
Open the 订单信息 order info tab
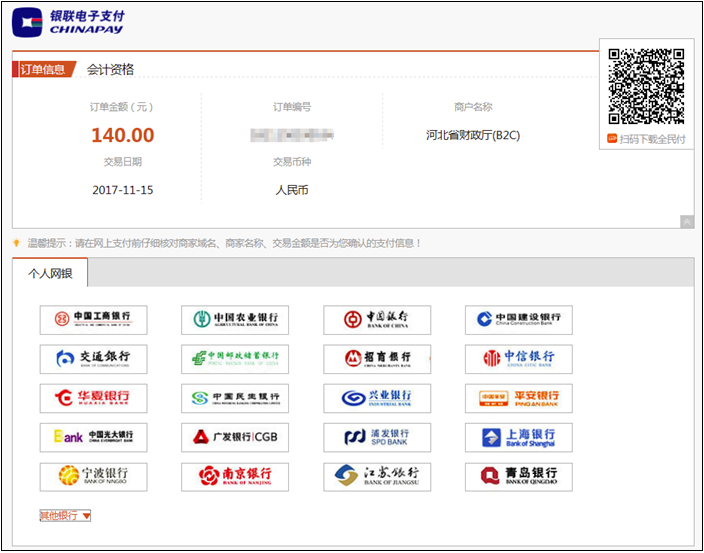(43, 69)
